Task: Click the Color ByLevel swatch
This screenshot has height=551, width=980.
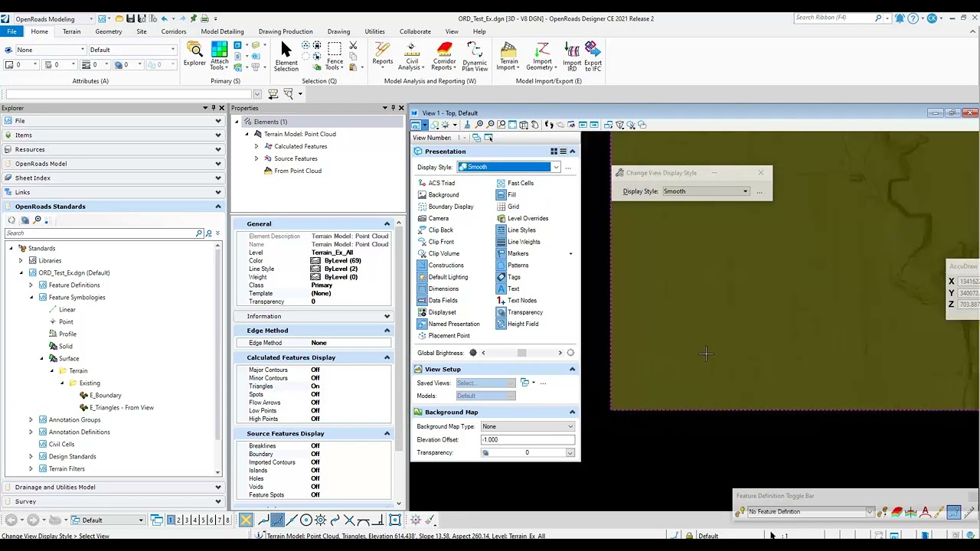Action: 315,260
